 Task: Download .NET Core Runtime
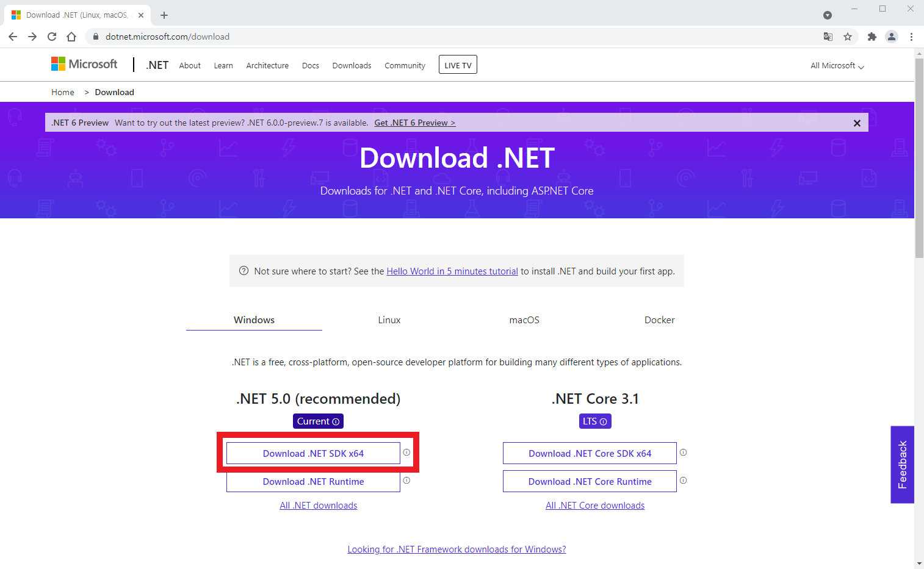[590, 481]
